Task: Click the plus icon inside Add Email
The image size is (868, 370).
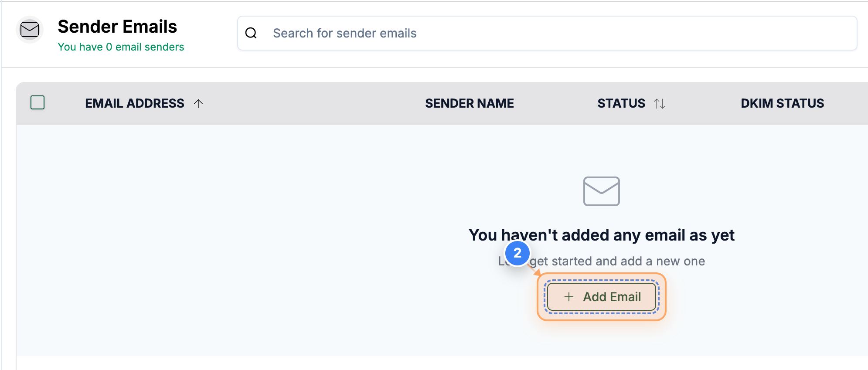Action: tap(568, 297)
